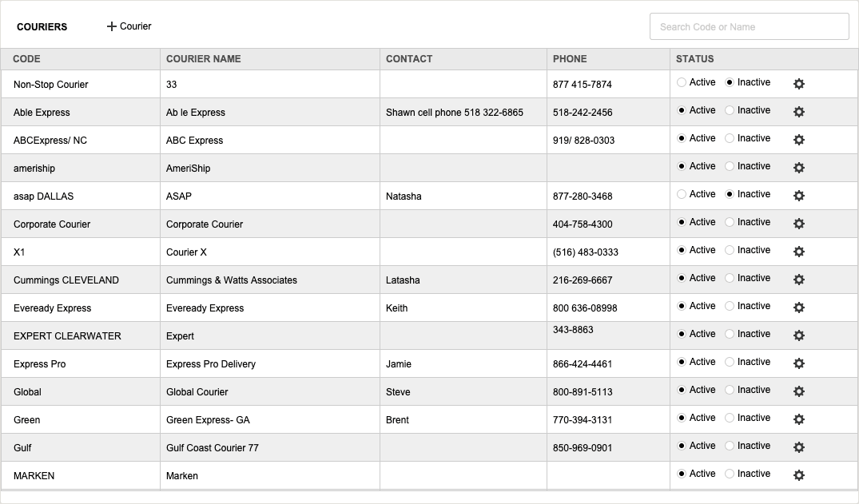Select the Cummings & Watts Associates name cell
The height and width of the screenshot is (504, 859).
click(232, 280)
